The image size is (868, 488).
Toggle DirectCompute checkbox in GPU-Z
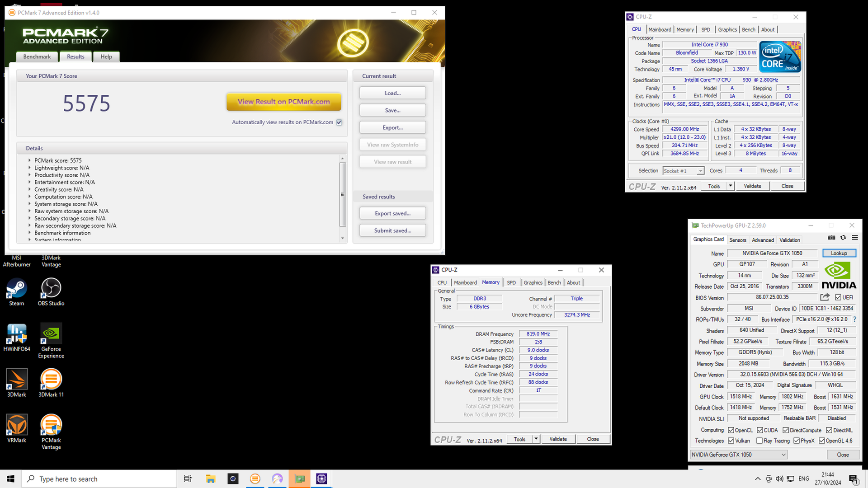click(x=786, y=430)
